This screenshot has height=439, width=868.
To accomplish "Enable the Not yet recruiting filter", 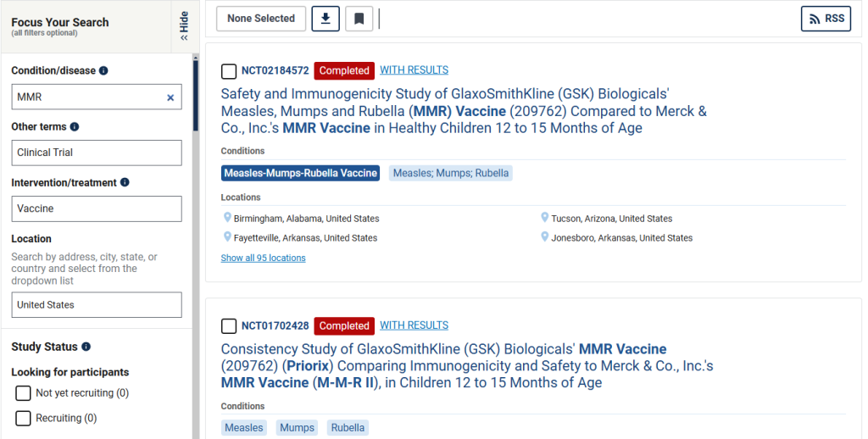I will (23, 393).
